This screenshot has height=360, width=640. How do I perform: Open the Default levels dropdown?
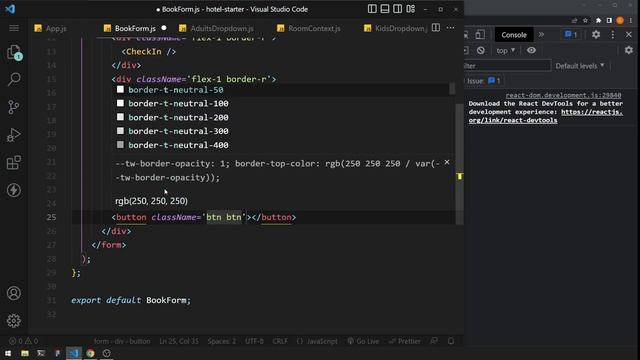click(580, 66)
